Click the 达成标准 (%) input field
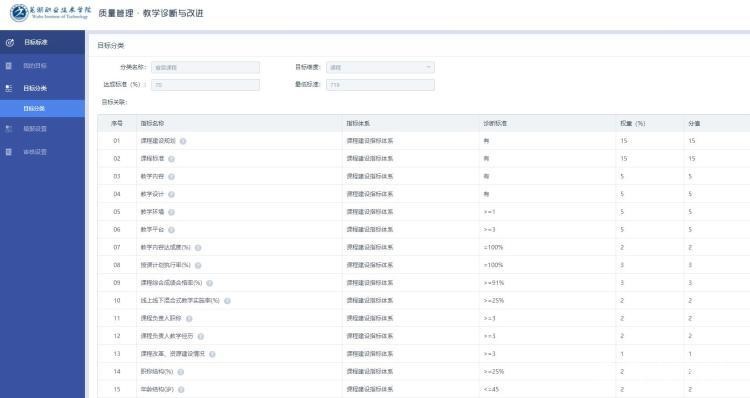This screenshot has width=750, height=398. [205, 85]
